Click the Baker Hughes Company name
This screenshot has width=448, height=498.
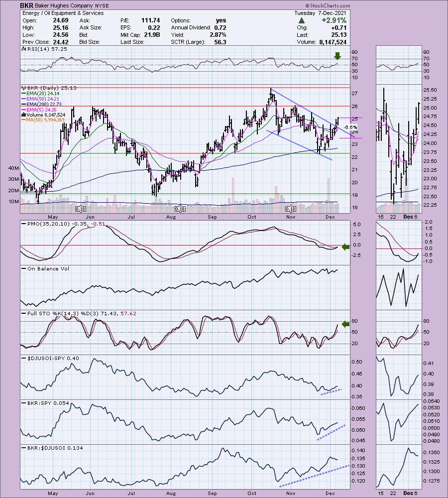tap(63, 5)
